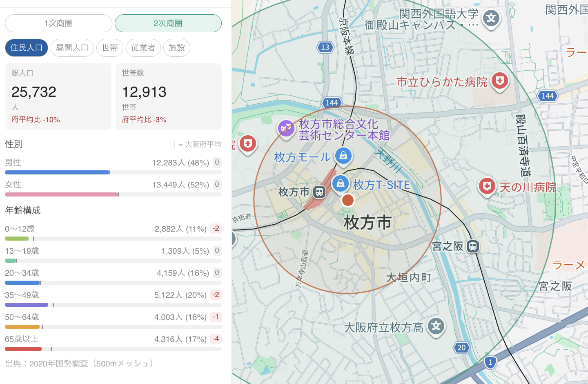The image size is (588, 384).
Task: Select the 世帯 filter chip
Action: [x=110, y=48]
